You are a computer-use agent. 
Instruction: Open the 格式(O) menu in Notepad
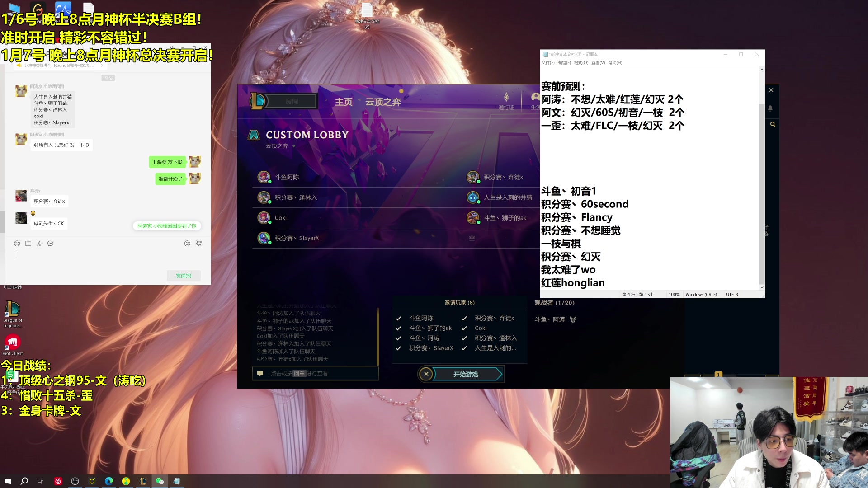pyautogui.click(x=581, y=62)
